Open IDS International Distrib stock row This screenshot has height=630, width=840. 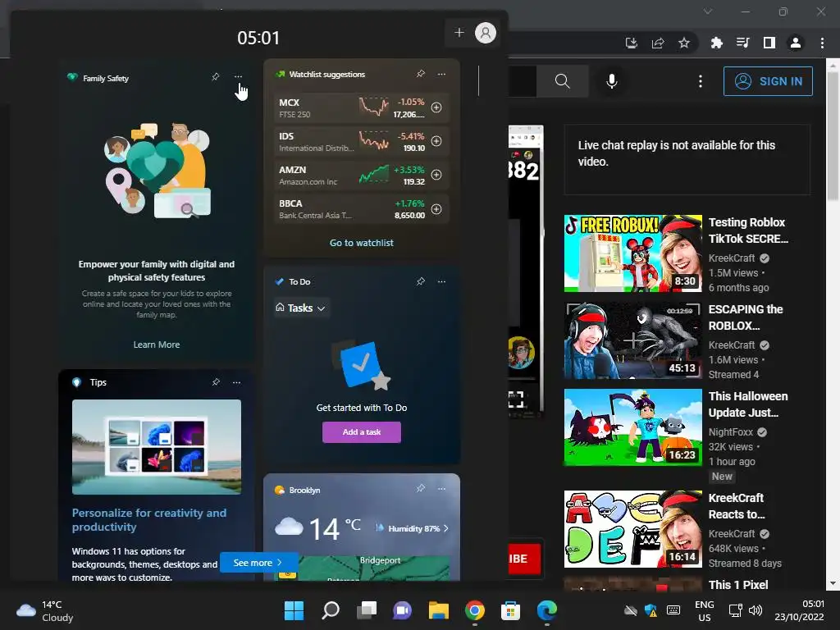[x=362, y=141]
